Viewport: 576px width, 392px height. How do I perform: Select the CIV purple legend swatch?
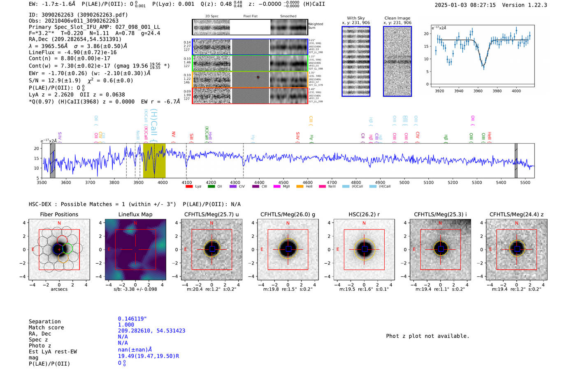(x=233, y=186)
